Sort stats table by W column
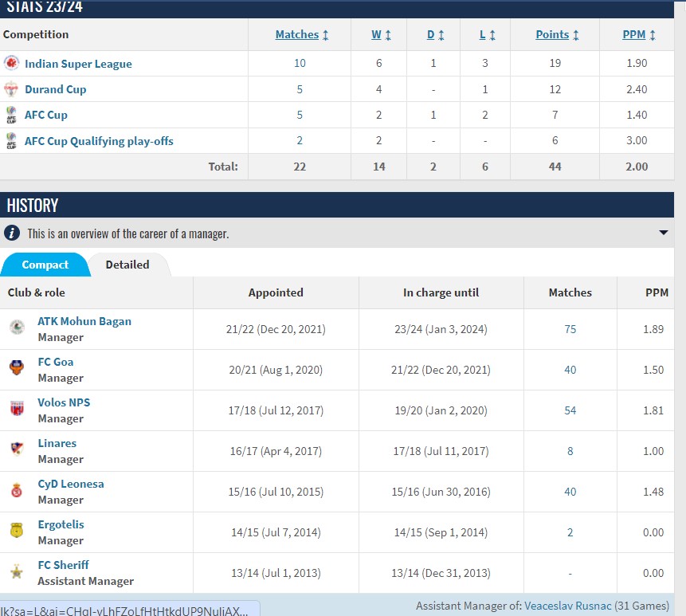The height and width of the screenshot is (616, 686). pyautogui.click(x=381, y=34)
